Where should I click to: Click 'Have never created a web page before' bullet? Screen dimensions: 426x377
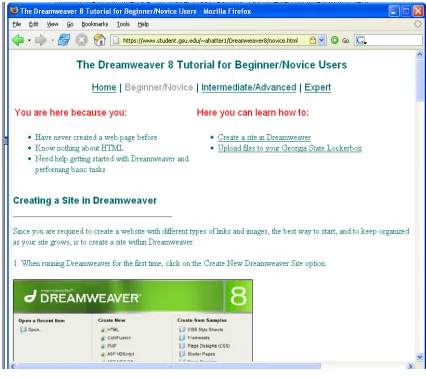(96, 137)
